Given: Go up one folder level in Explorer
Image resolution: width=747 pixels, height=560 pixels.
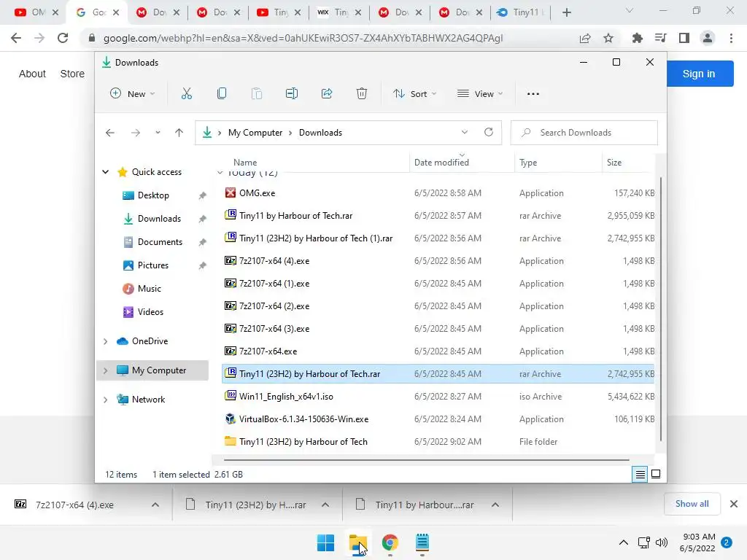Looking at the screenshot, I should (x=179, y=133).
